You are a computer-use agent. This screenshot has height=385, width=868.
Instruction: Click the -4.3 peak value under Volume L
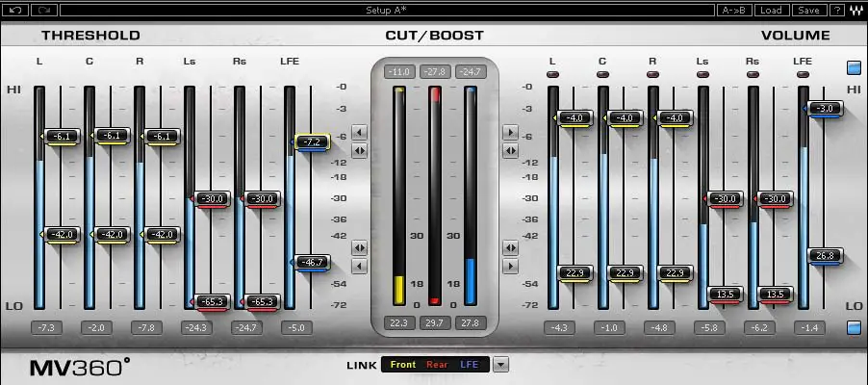pyautogui.click(x=560, y=328)
